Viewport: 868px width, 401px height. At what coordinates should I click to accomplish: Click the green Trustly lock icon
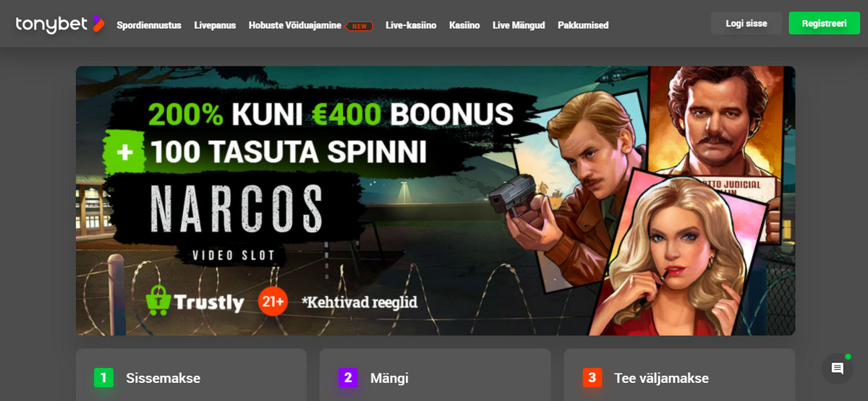pos(158,299)
